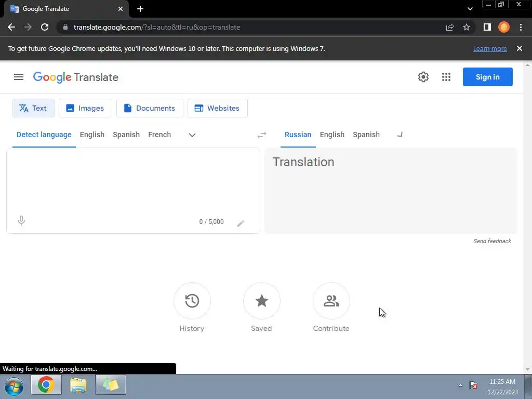Screen dimensions: 532x399
Task: Dismiss the Chrome update notification bar
Action: point(520,48)
